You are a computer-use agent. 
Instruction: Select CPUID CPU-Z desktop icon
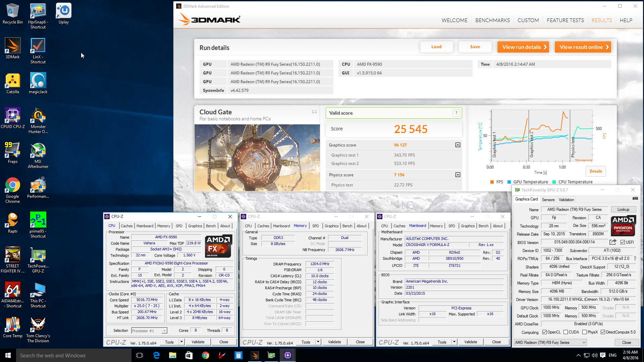pos(13,118)
